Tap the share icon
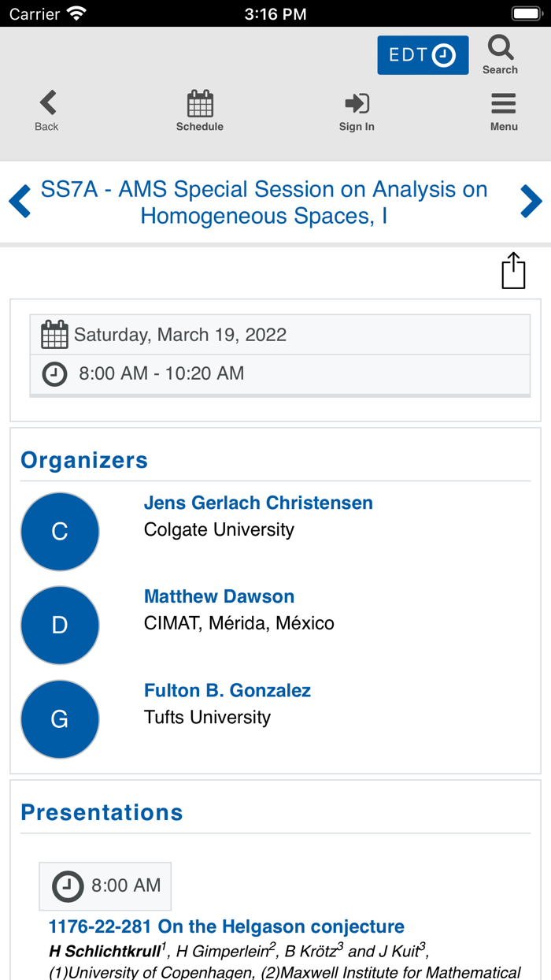This screenshot has width=551, height=980. coord(513,271)
